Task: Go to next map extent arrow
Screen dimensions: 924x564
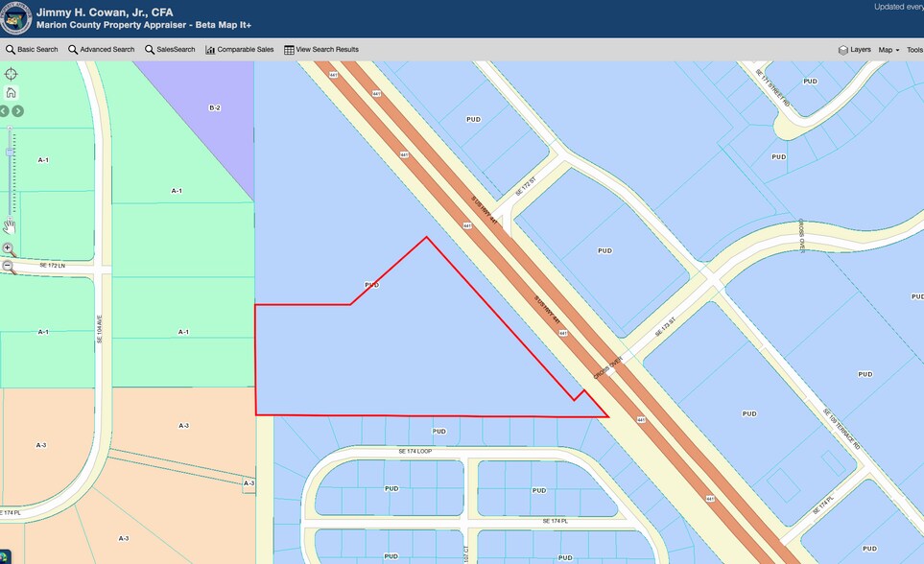Action: pyautogui.click(x=17, y=111)
